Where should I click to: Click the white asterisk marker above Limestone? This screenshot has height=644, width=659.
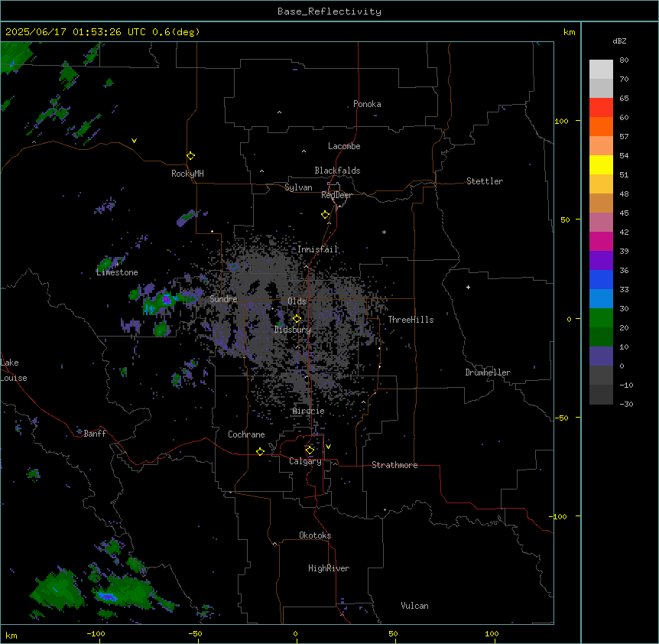pyautogui.click(x=118, y=265)
